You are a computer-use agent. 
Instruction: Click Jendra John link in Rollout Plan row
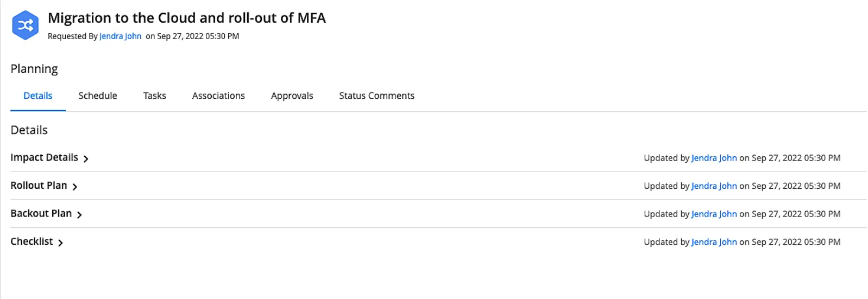tap(714, 186)
